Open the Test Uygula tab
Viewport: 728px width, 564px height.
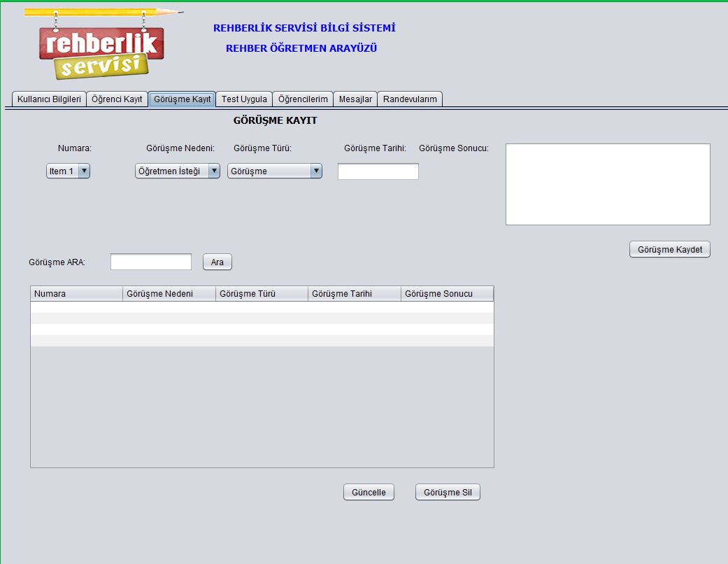click(x=244, y=99)
